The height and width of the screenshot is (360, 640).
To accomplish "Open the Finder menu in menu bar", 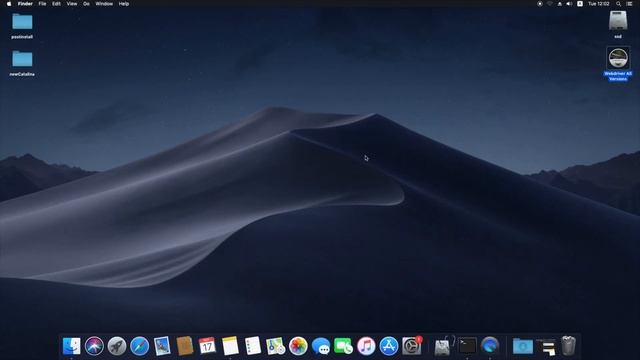I will [x=25, y=4].
